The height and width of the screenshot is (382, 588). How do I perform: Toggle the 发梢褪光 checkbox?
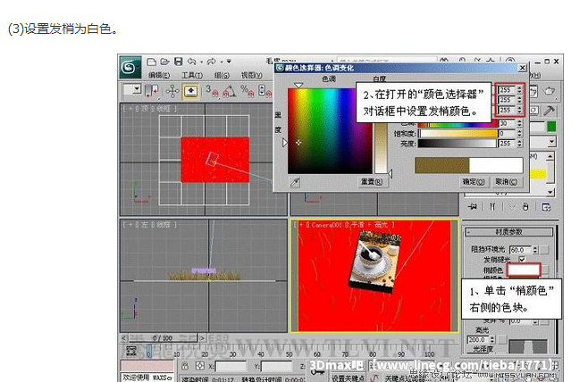click(x=522, y=259)
